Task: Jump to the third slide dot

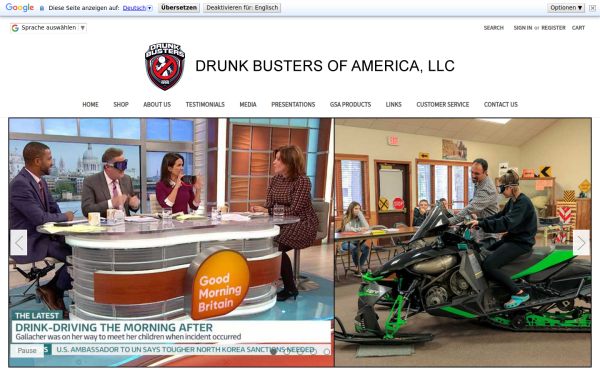Action: [x=300, y=352]
